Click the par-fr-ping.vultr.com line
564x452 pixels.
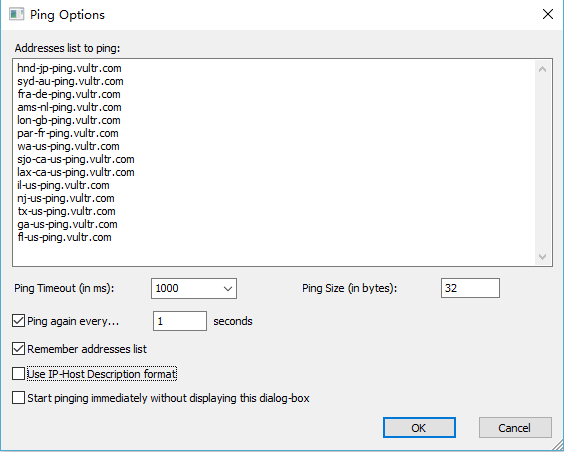pos(68,133)
